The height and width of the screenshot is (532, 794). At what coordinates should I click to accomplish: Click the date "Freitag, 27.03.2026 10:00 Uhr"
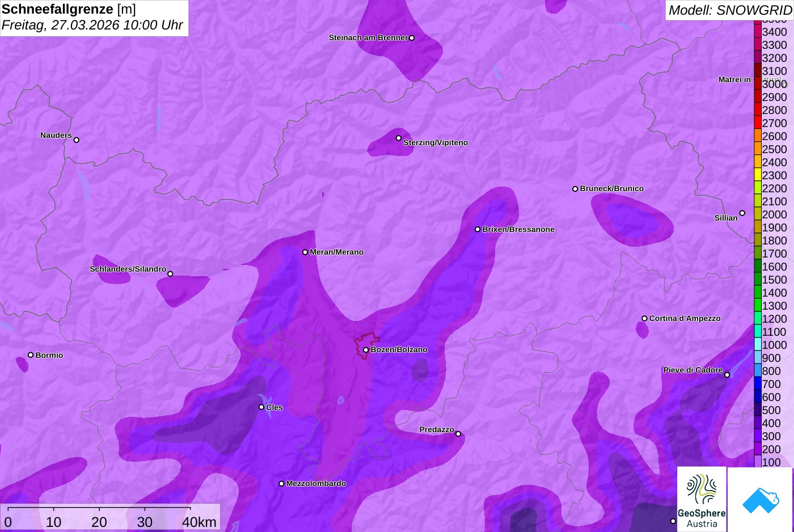click(92, 25)
